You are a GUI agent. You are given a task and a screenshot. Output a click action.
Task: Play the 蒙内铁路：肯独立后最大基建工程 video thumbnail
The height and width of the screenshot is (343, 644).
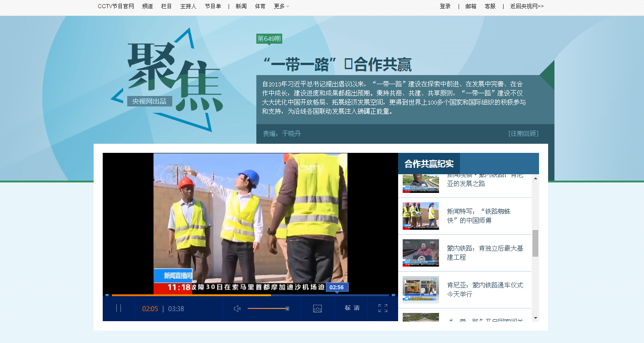pos(421,253)
